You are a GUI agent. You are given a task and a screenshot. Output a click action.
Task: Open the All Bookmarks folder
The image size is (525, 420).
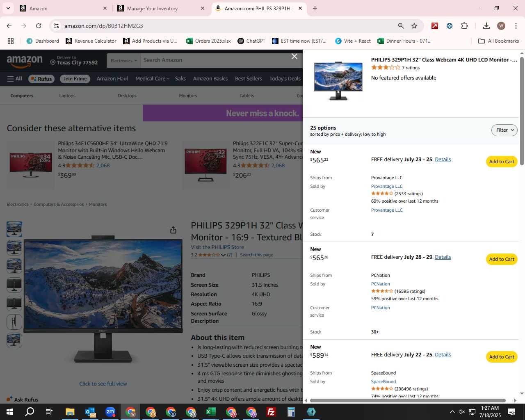point(499,41)
